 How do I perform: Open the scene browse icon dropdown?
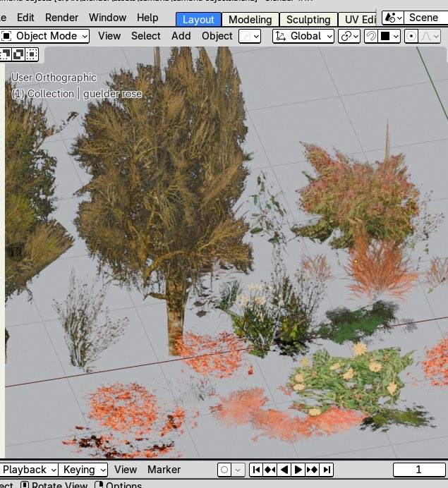click(393, 18)
